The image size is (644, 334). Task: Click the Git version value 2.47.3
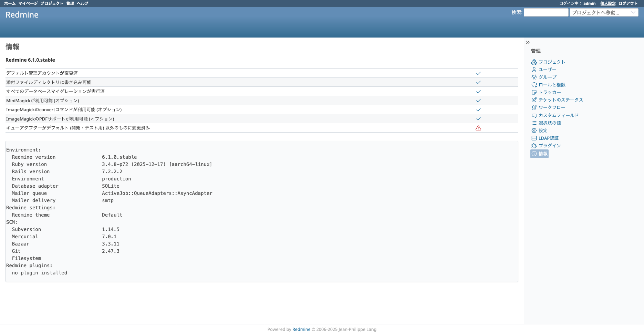point(111,251)
